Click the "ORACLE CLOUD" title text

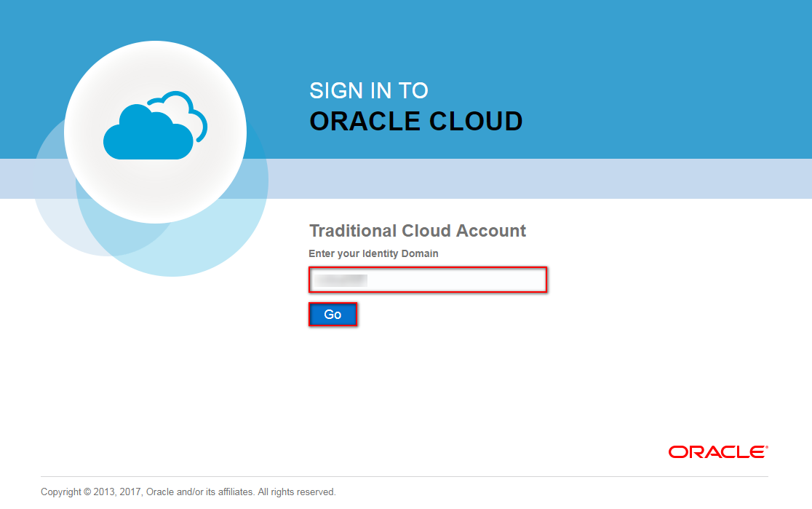click(416, 122)
